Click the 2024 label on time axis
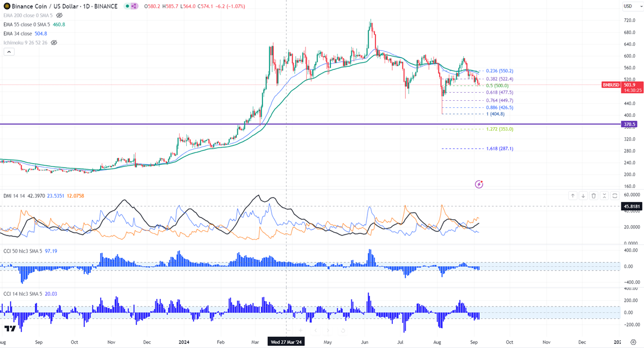 tap(184, 342)
